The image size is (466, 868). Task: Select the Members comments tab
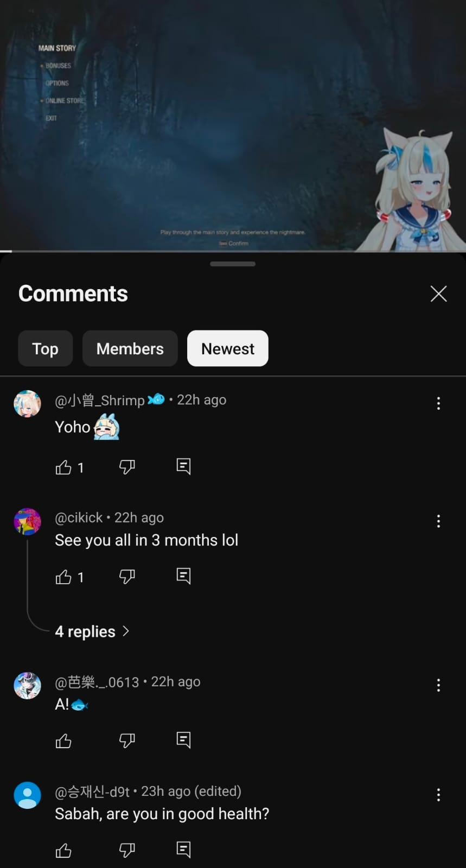(130, 348)
